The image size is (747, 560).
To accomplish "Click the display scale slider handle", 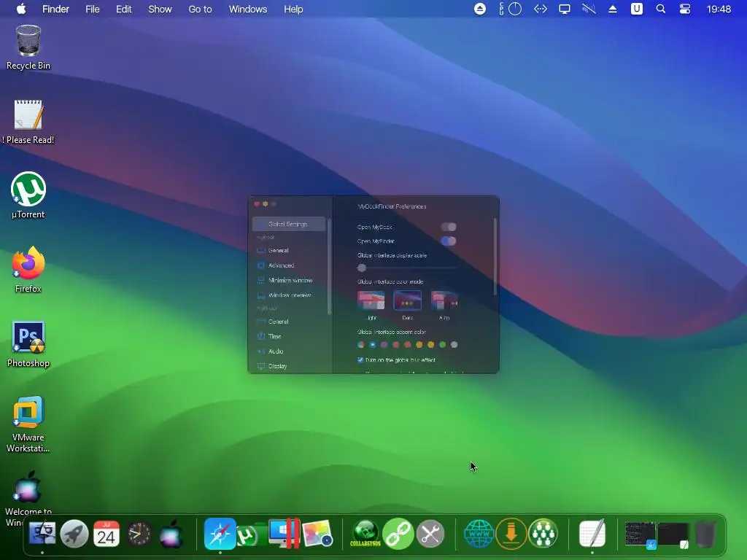I will click(x=362, y=268).
